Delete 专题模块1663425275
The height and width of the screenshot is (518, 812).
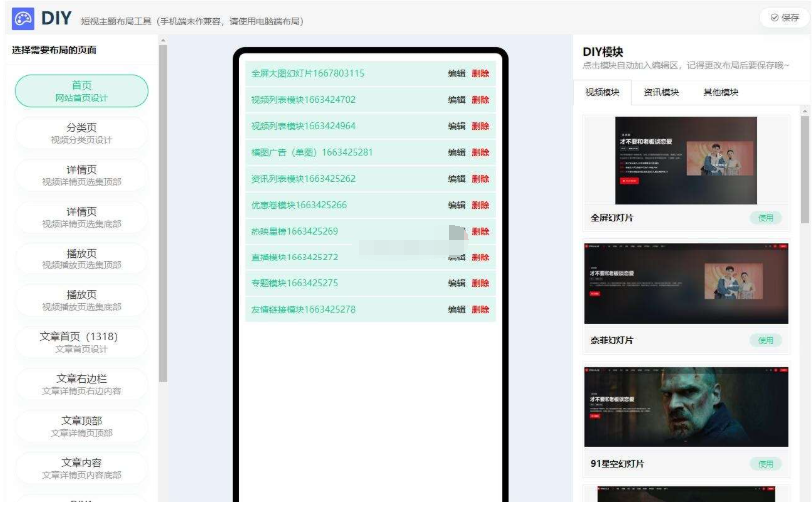pyautogui.click(x=480, y=283)
